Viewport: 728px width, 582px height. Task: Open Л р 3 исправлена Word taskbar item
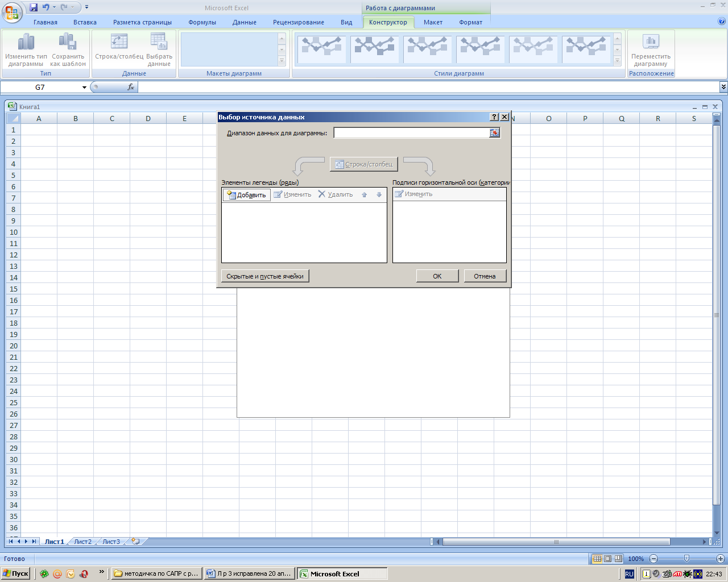point(250,573)
